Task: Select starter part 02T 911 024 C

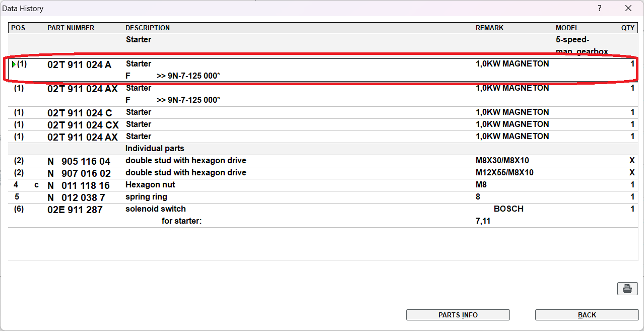Action: (x=80, y=113)
